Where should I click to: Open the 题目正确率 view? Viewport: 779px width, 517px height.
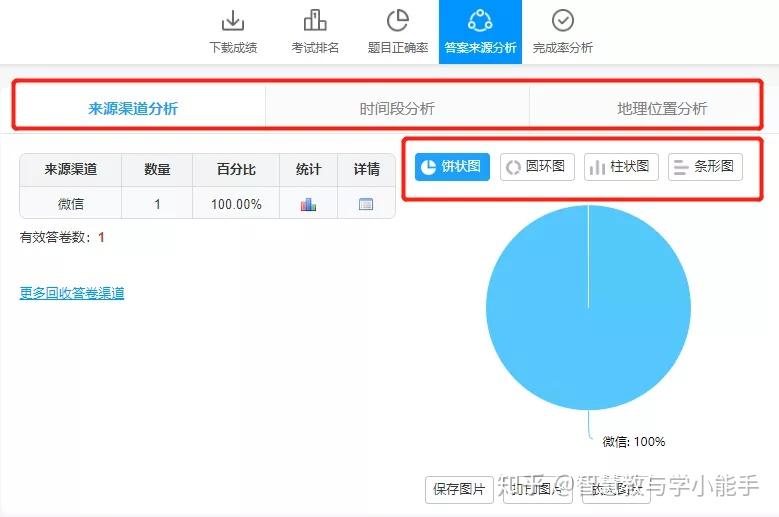coord(397,32)
